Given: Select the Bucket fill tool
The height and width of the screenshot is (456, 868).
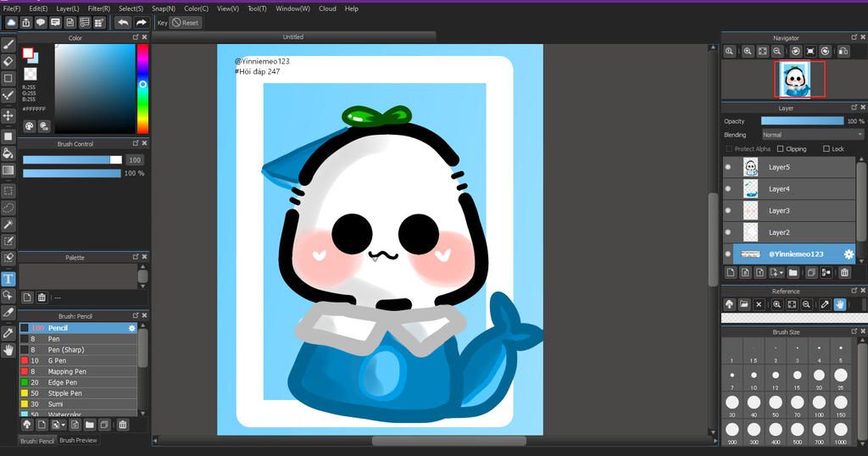Looking at the screenshot, I should 8,153.
